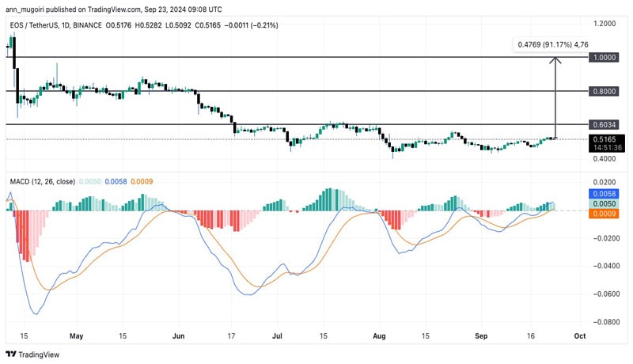Click the Jun date axis label
The height and width of the screenshot is (364, 633).
click(178, 336)
